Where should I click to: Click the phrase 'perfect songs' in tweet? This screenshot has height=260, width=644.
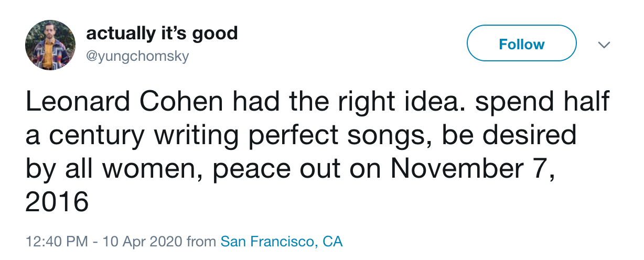[x=342, y=136]
